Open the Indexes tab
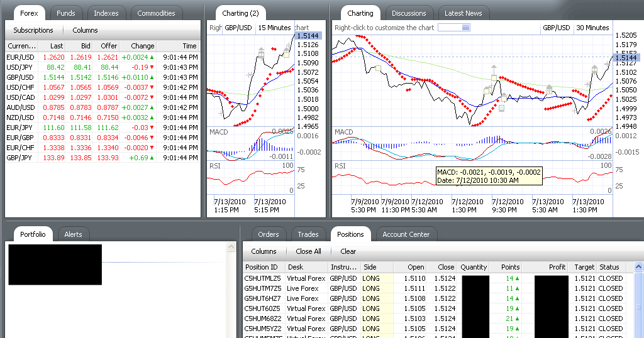644x338 pixels. [x=106, y=13]
